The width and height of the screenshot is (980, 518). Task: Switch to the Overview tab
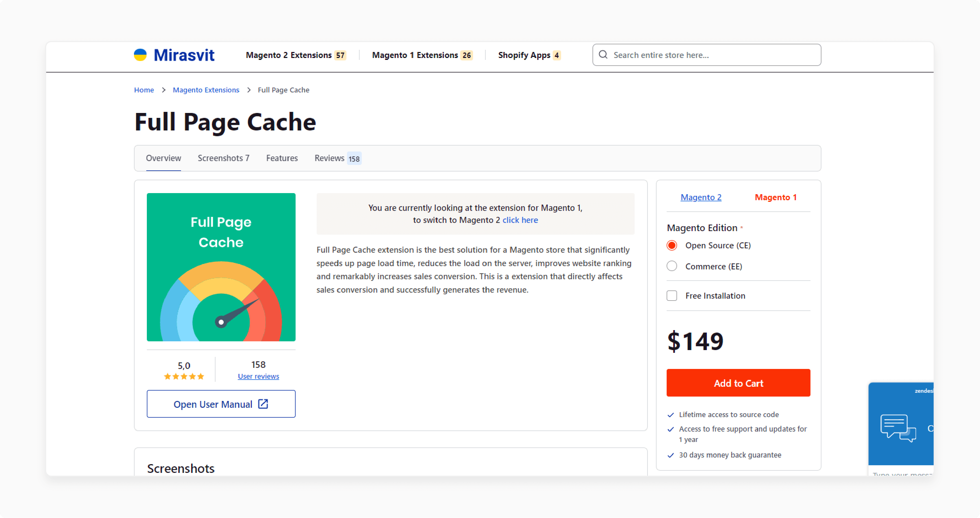(x=164, y=158)
